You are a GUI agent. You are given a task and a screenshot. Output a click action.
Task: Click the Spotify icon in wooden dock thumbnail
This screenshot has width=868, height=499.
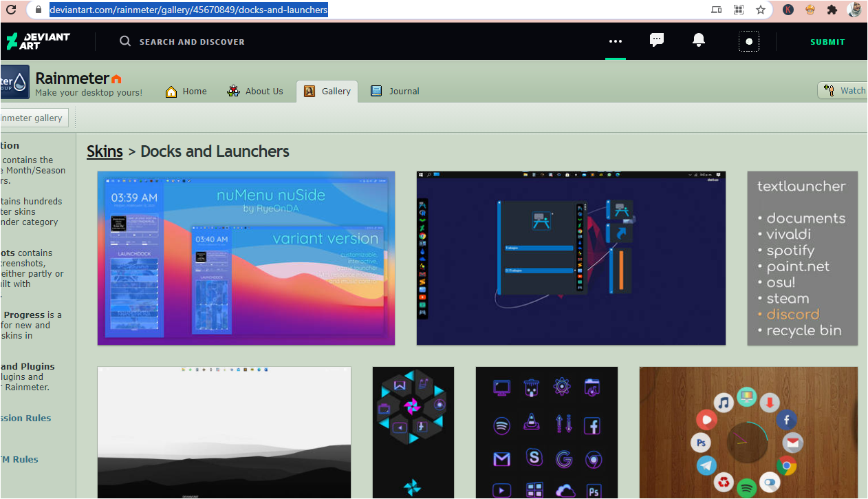click(747, 488)
